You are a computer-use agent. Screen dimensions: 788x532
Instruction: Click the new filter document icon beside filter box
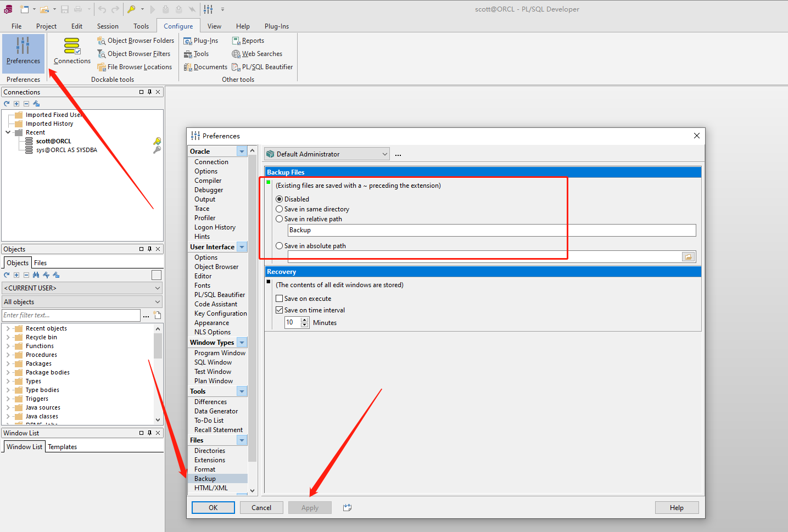coord(157,315)
